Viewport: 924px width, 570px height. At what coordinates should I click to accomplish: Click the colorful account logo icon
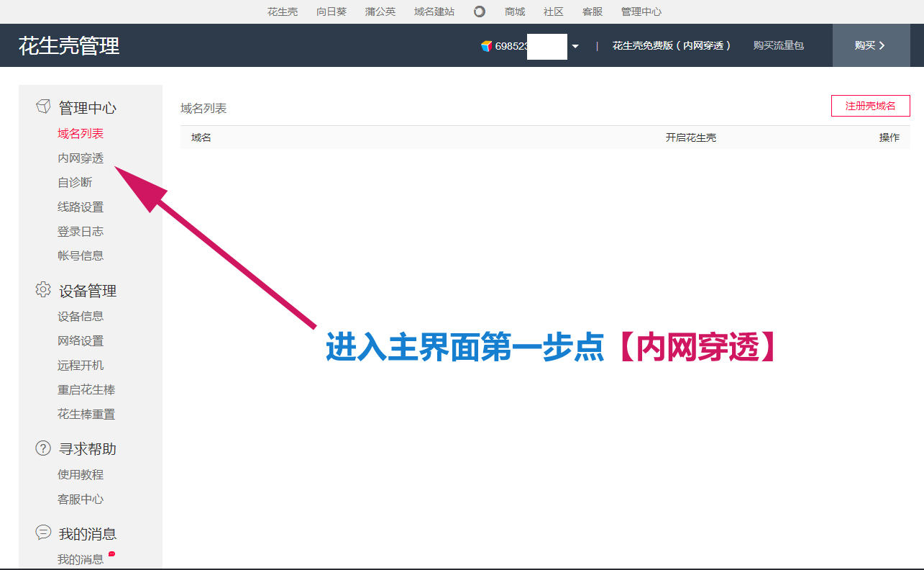click(x=487, y=45)
